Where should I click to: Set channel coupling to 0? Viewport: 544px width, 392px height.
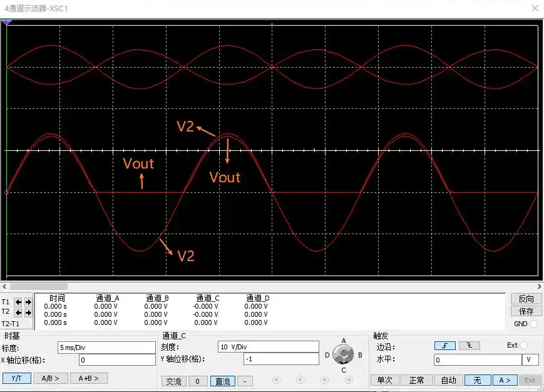click(x=197, y=381)
